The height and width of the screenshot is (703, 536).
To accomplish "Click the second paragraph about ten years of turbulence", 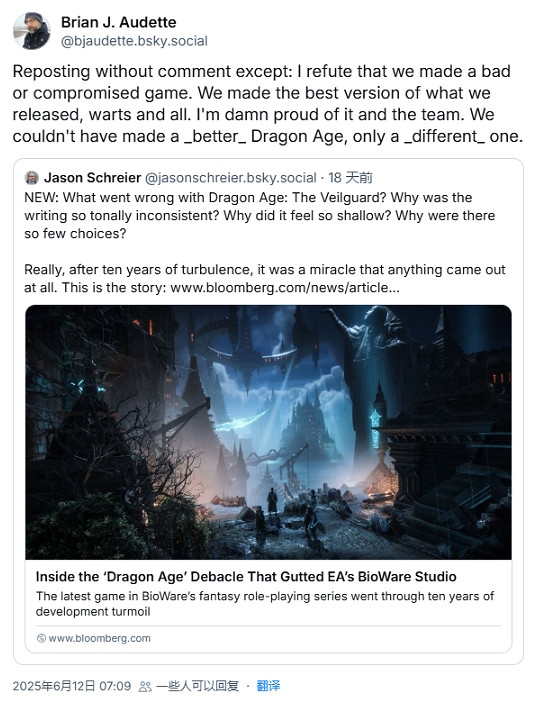I will (x=264, y=278).
